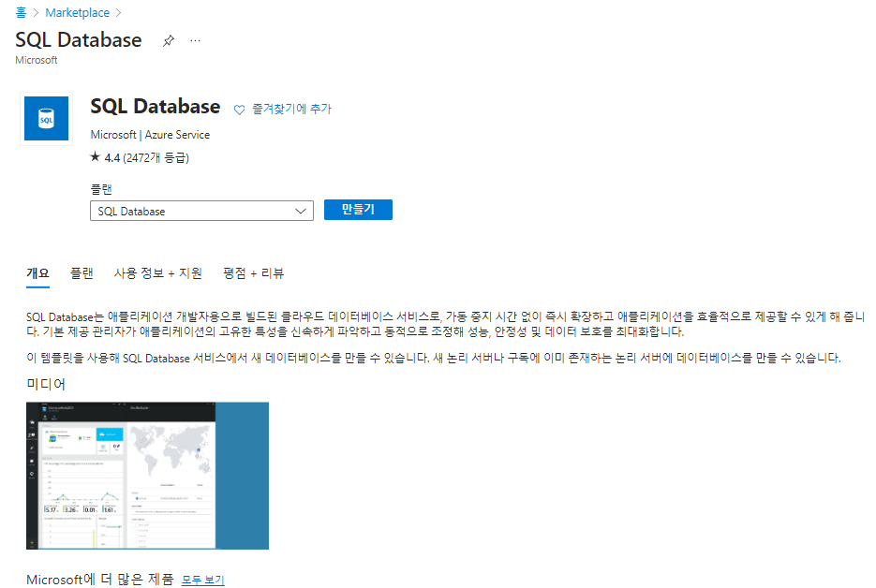Viewport: 876px width, 588px height.
Task: Click the 미디어 section heading
Action: 46,384
